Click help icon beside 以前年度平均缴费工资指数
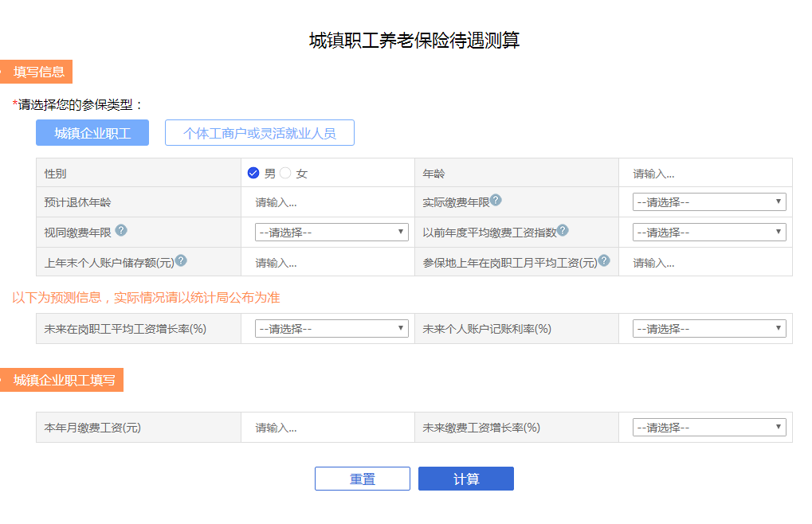812x524 pixels. point(563,230)
